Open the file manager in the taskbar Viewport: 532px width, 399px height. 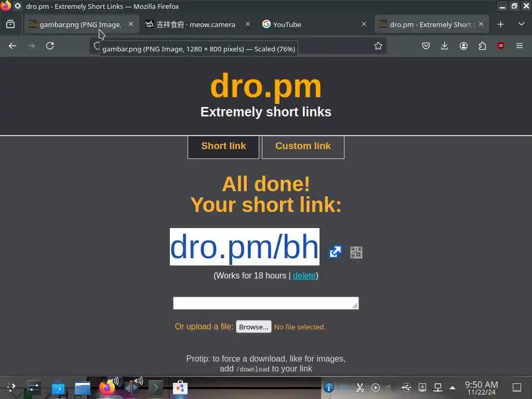(83, 388)
